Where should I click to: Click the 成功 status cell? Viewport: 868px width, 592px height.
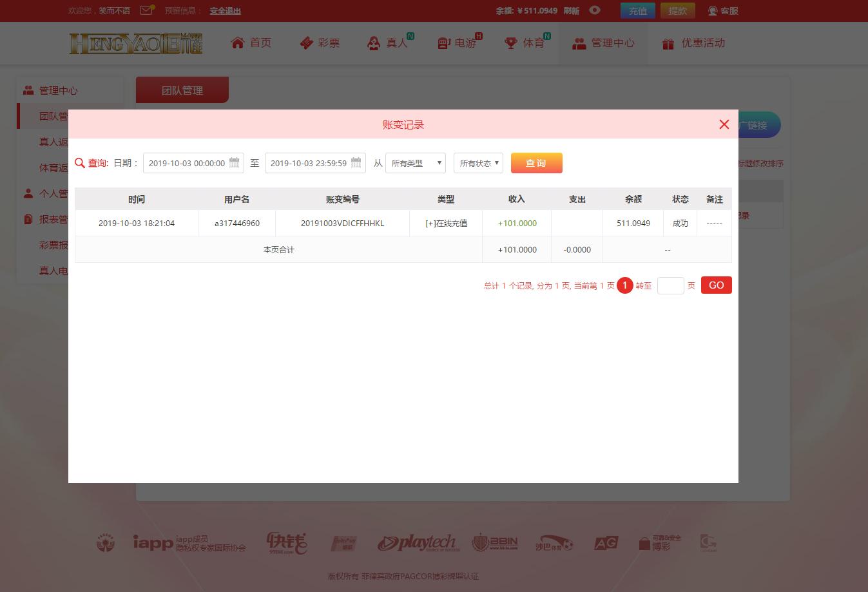680,223
